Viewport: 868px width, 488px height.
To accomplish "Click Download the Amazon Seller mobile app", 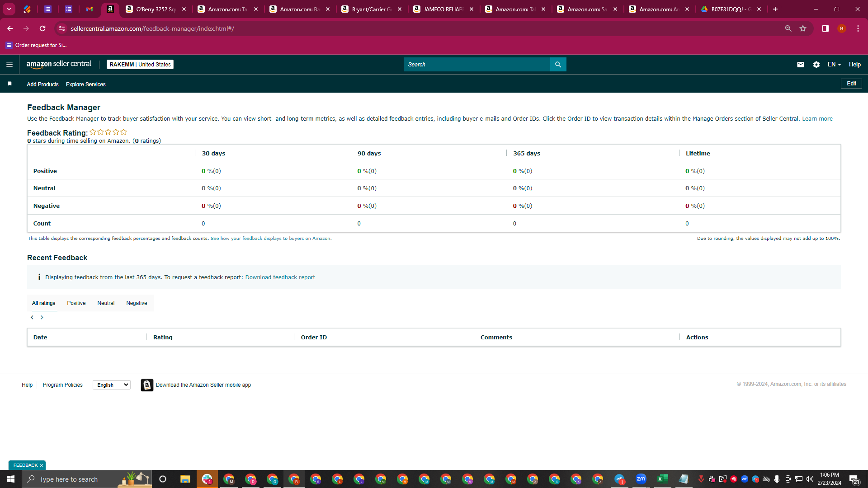I will point(203,385).
